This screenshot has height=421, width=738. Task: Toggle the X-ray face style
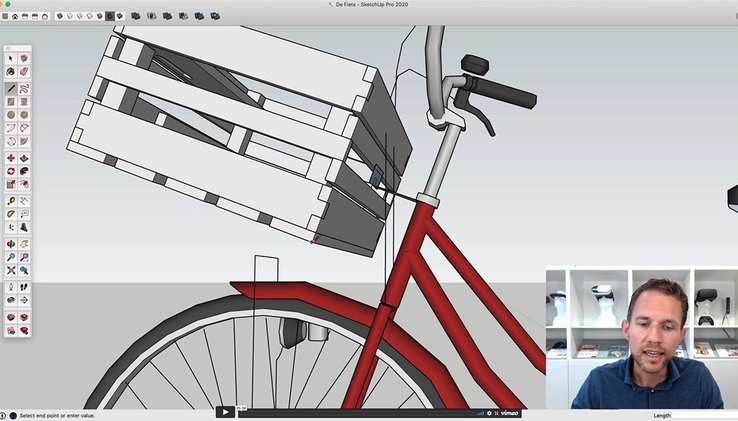tap(61, 16)
